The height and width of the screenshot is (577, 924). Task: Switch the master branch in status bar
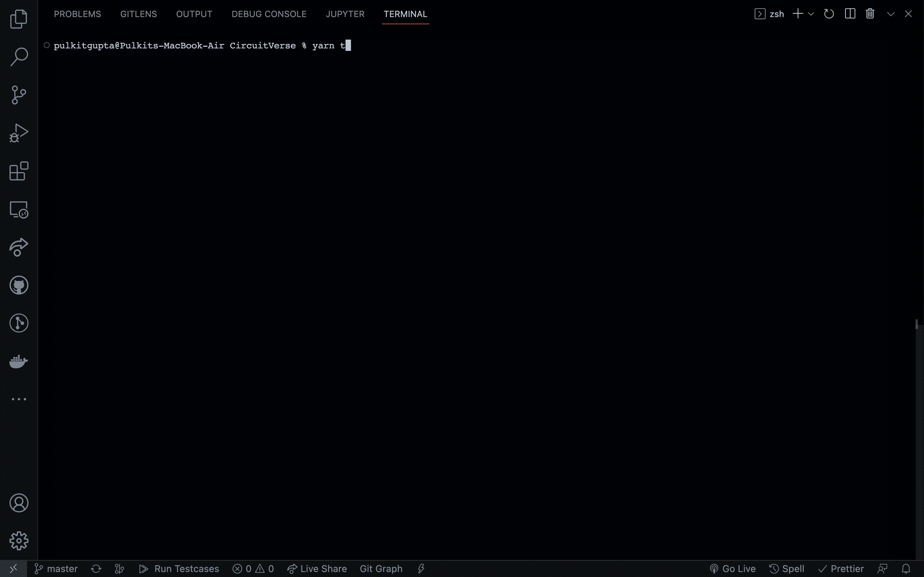(x=55, y=568)
